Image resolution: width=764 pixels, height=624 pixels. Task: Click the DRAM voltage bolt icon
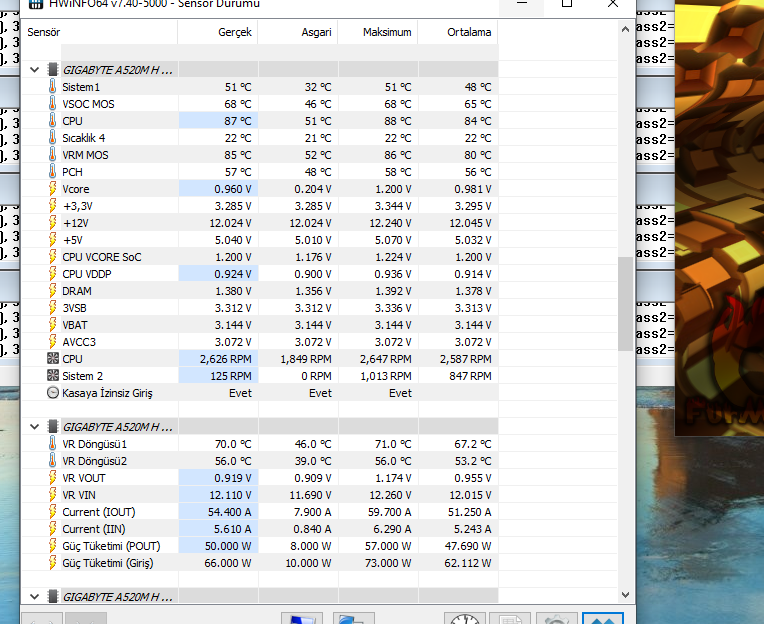click(53, 291)
